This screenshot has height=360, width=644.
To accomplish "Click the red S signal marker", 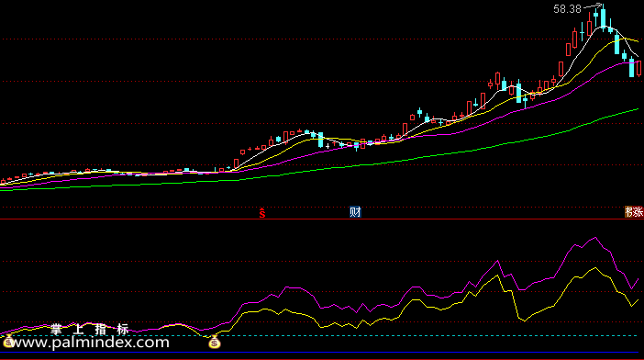I will point(262,213).
